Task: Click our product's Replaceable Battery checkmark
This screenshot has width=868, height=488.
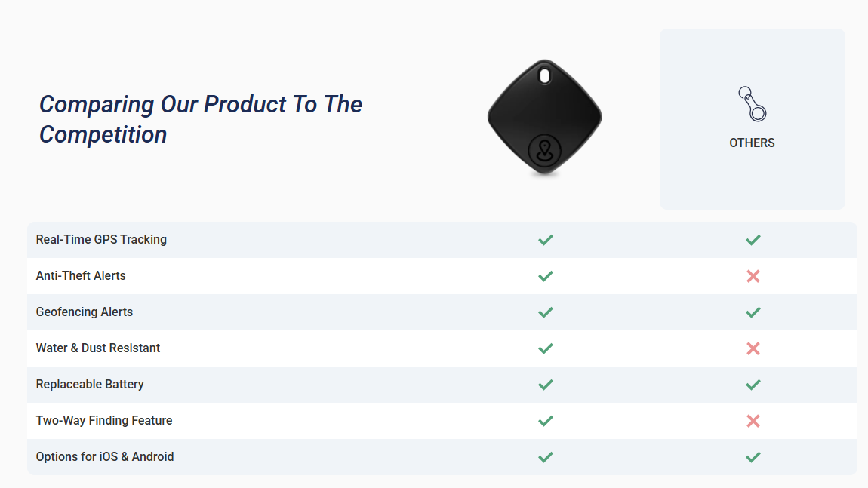Action: point(546,385)
